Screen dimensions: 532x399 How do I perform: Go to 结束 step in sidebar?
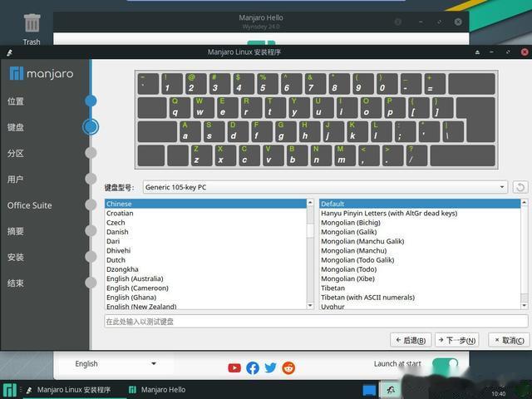16,283
